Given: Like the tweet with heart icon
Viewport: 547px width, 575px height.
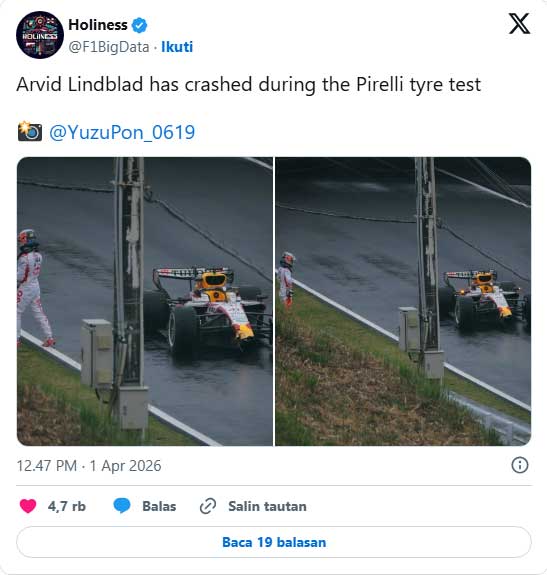Looking at the screenshot, I should [x=27, y=506].
